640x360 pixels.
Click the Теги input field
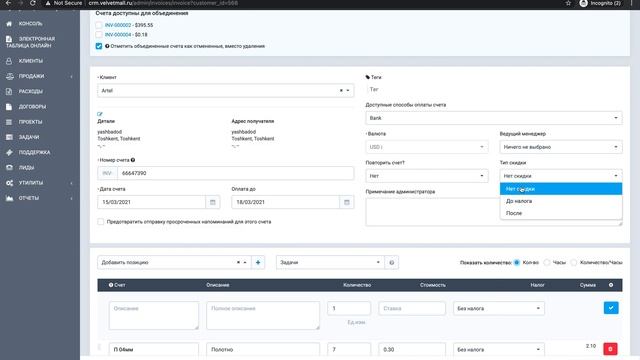494,89
